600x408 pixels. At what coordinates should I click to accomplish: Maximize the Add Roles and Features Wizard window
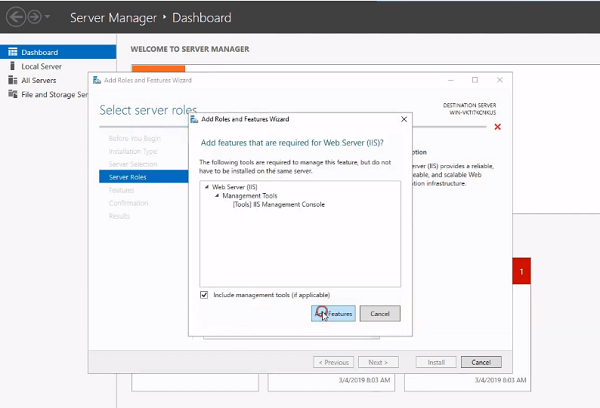pos(475,80)
